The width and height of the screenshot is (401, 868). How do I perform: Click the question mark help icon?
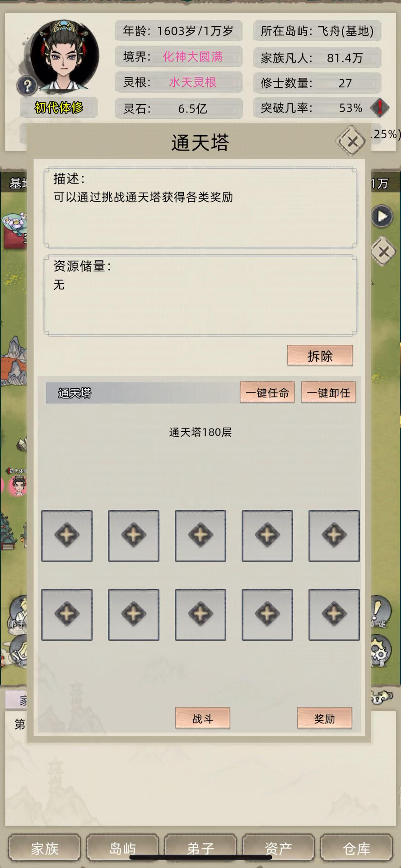[x=27, y=85]
